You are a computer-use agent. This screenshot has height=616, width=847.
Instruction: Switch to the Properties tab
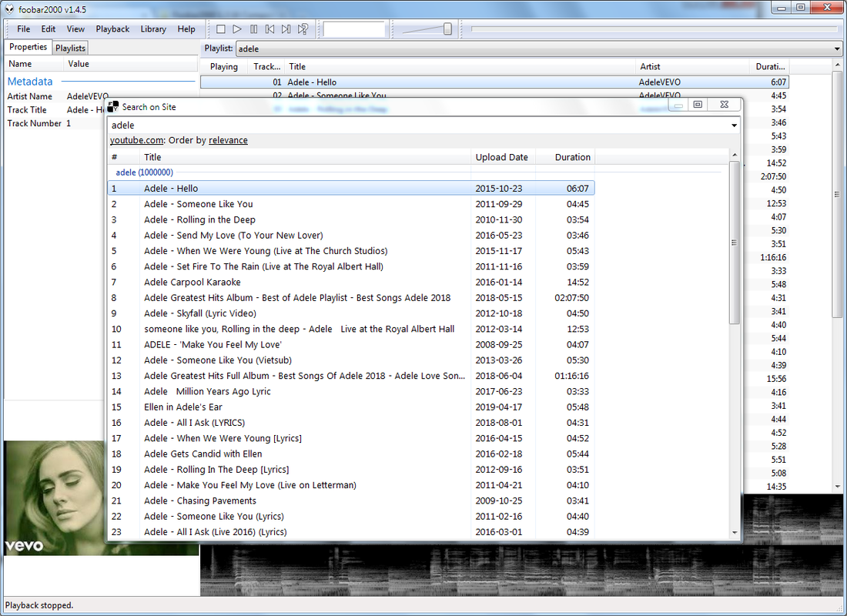point(28,47)
